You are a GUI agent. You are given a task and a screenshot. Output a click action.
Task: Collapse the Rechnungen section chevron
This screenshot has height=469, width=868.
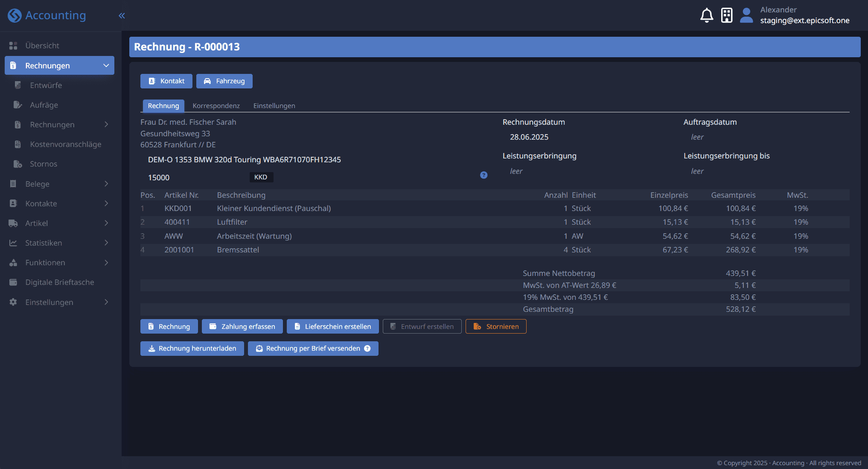[x=106, y=65]
